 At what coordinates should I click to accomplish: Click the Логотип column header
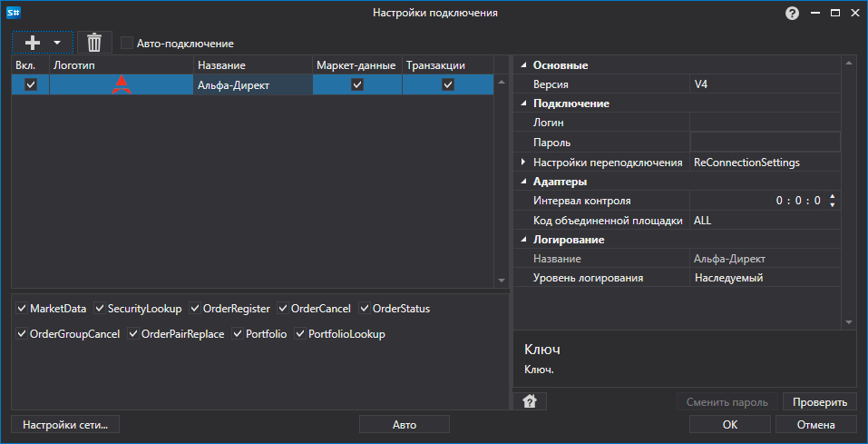pyautogui.click(x=122, y=65)
